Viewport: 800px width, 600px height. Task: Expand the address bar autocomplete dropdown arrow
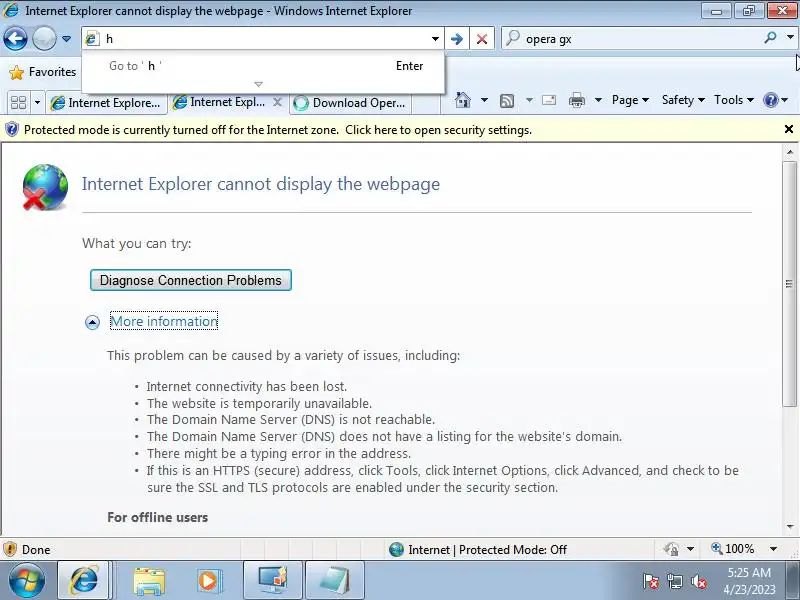click(x=435, y=39)
